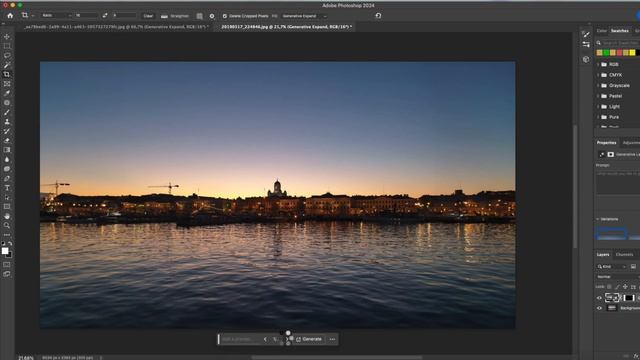Image resolution: width=640 pixels, height=360 pixels.
Task: Reset crop with the undo arrow icon
Action: [x=378, y=16]
